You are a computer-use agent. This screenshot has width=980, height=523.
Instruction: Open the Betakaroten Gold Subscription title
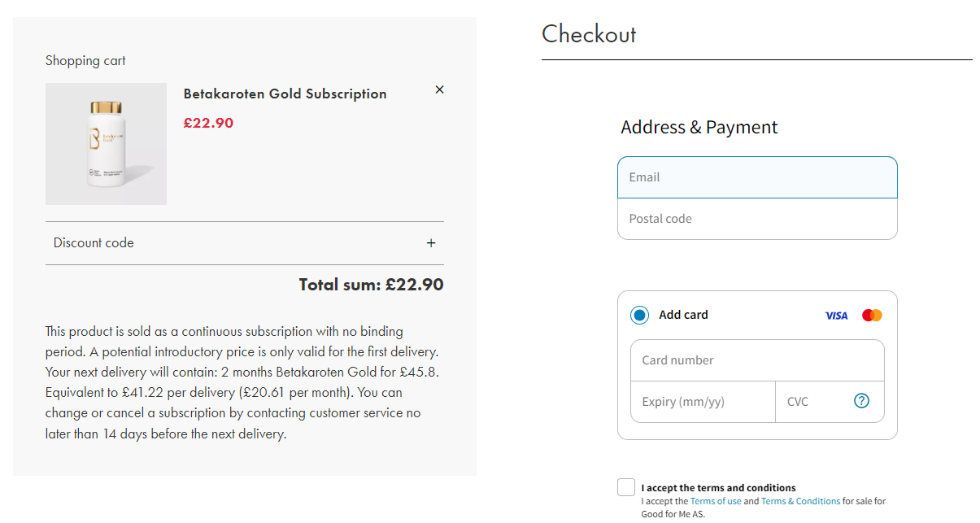[x=285, y=94]
